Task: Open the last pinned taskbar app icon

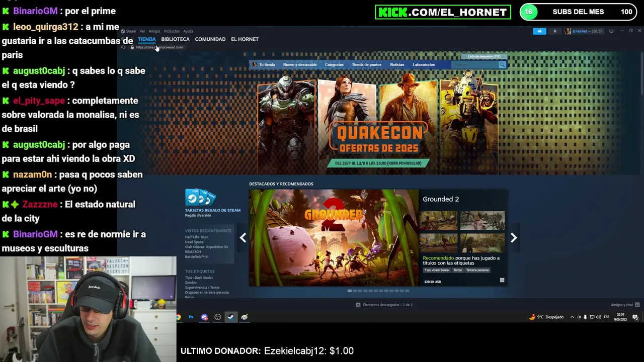Action: pos(245,317)
